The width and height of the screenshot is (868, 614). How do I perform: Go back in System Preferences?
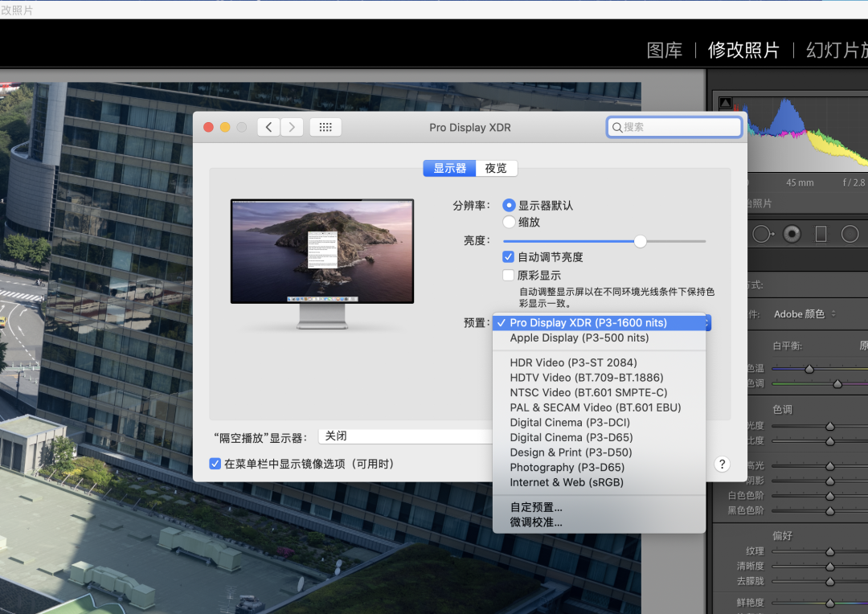click(x=268, y=127)
